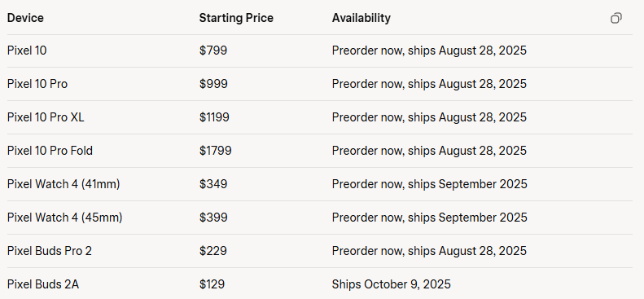Click the Pixel 10 device cell
The height and width of the screenshot is (299, 644).
[x=27, y=51]
